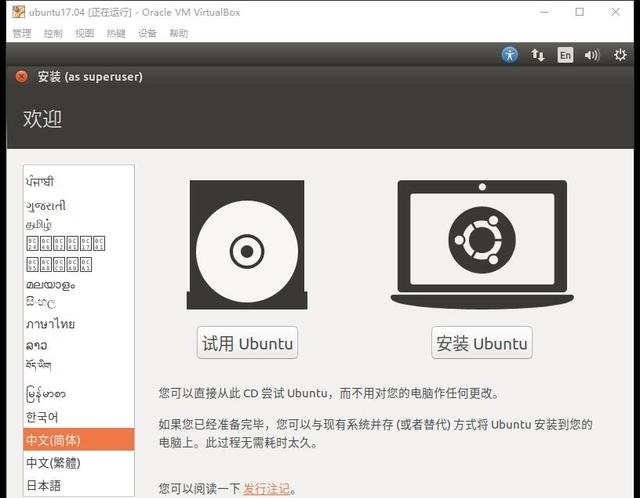Screen dimensions: 640x498
Task: Choose 한국어 from language list
Action: pos(42,417)
